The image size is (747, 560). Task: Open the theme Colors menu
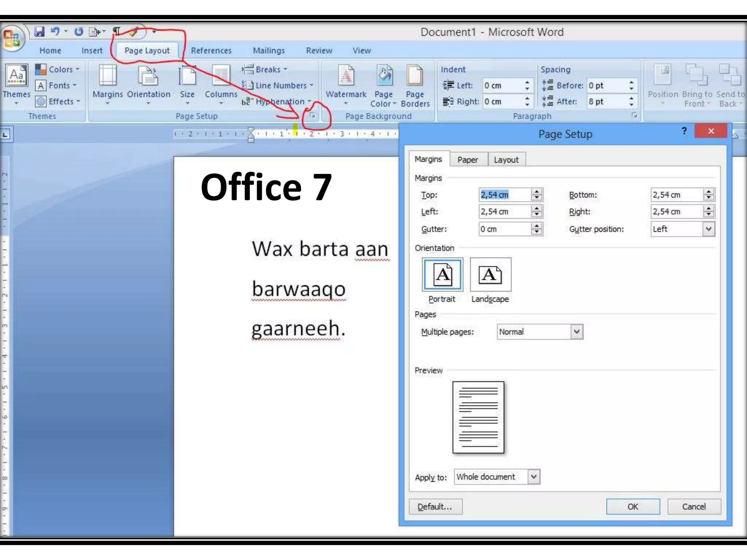click(x=57, y=69)
